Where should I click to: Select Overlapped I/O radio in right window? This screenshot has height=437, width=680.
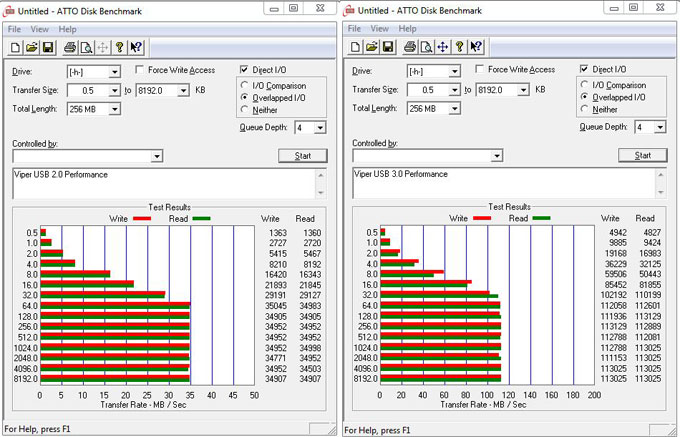[x=584, y=97]
